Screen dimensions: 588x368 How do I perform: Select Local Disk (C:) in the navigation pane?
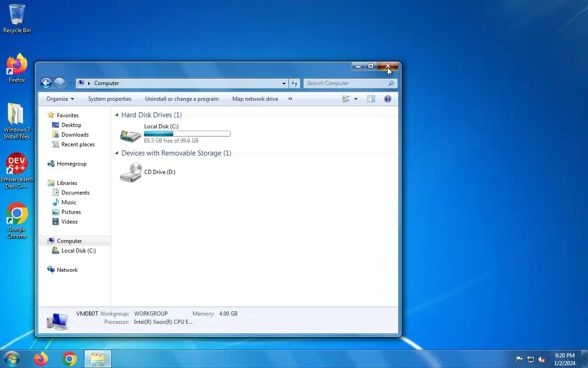[79, 251]
